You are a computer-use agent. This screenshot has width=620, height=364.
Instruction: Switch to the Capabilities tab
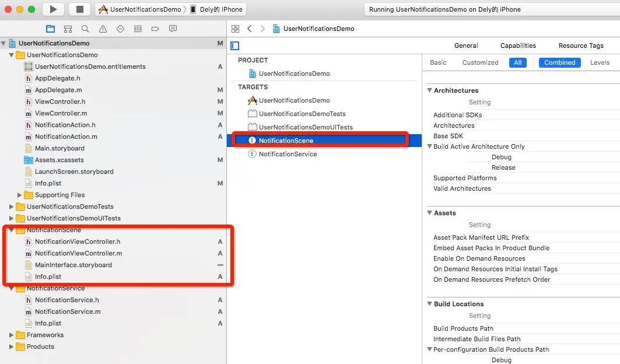pyautogui.click(x=518, y=45)
